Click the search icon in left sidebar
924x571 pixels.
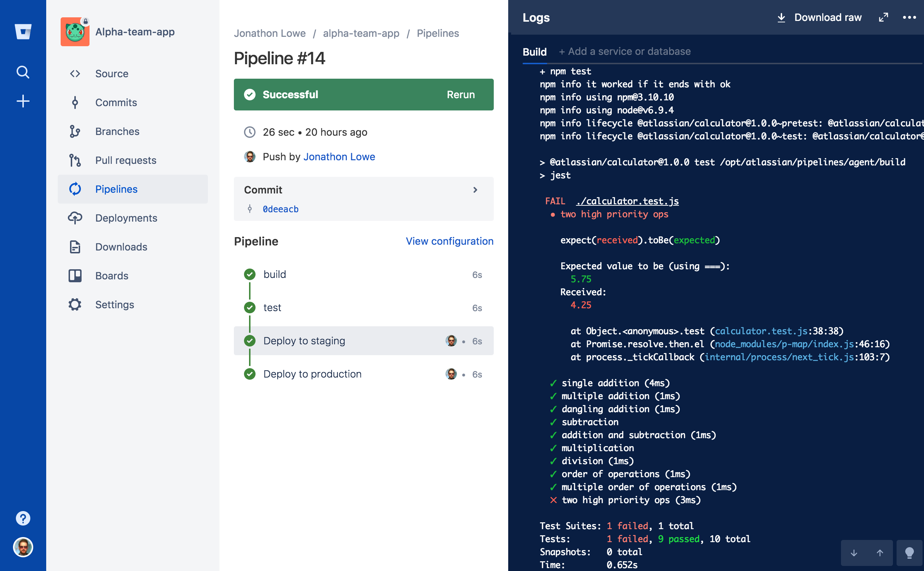(23, 73)
